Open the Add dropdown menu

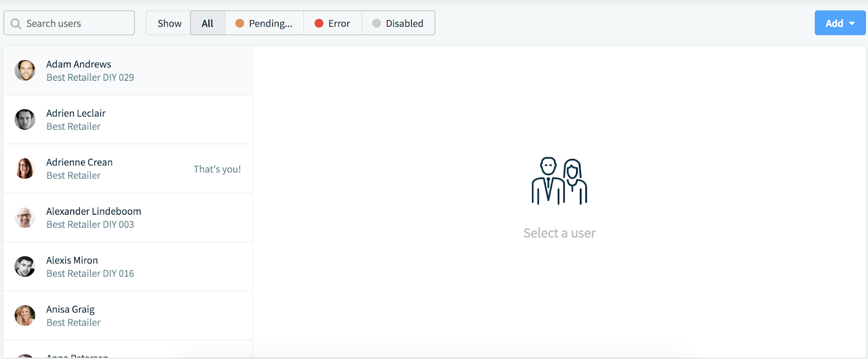coord(840,23)
